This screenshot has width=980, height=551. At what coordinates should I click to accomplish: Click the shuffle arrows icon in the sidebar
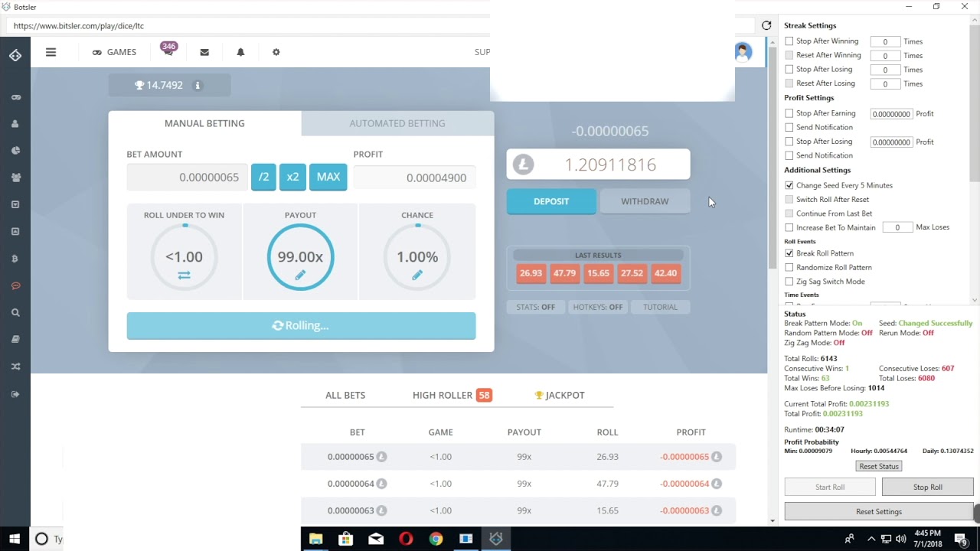[x=15, y=367]
